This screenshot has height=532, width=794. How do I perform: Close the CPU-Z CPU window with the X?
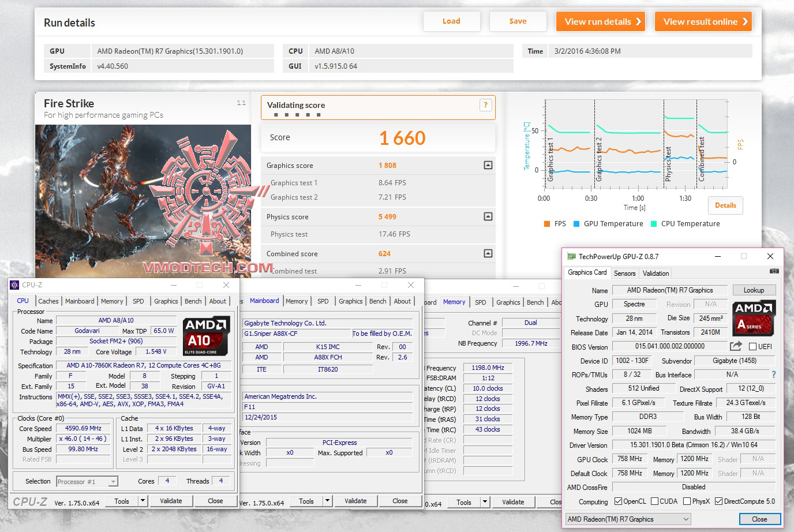(226, 285)
